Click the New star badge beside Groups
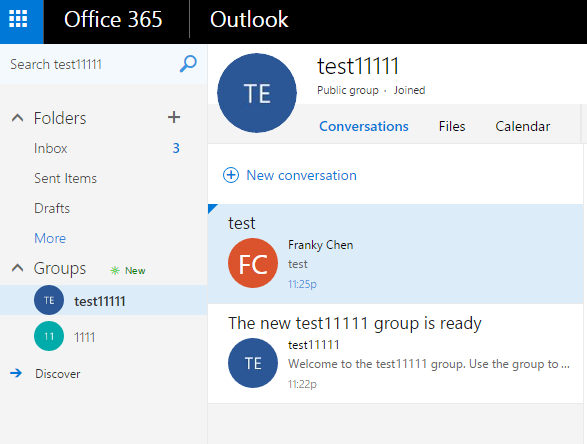 tap(128, 270)
